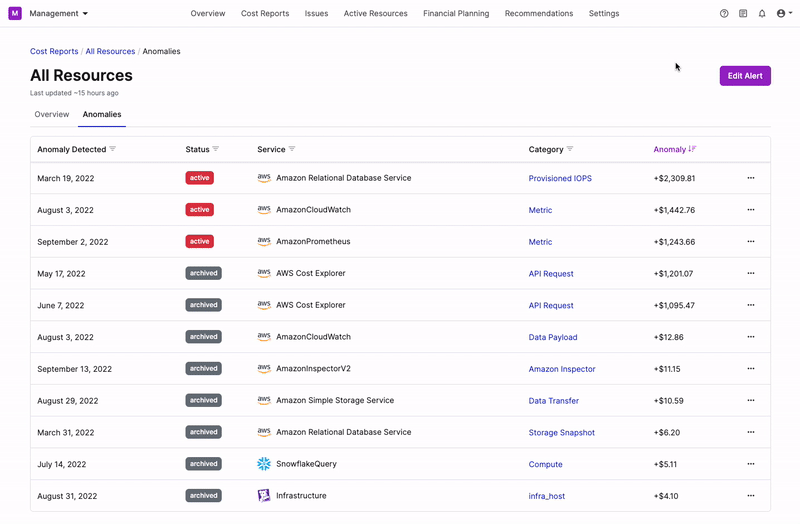The height and width of the screenshot is (524, 800).
Task: Open row menu for +$12.86 anomaly
Action: [x=751, y=337]
